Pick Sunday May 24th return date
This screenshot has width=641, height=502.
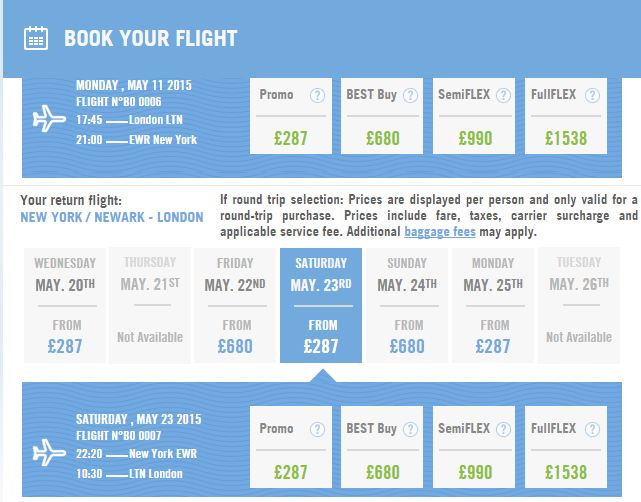(x=407, y=305)
